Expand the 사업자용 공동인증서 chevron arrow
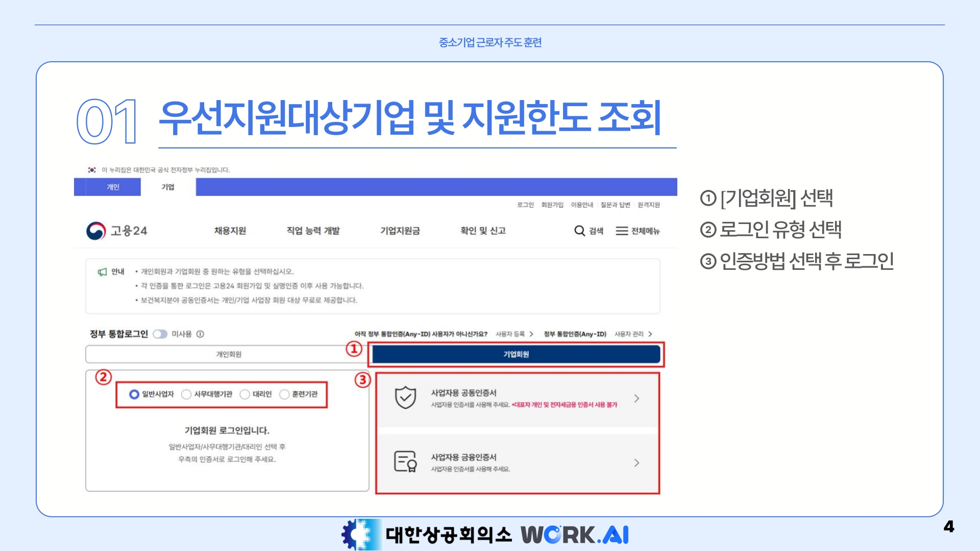980x551 pixels. [636, 398]
